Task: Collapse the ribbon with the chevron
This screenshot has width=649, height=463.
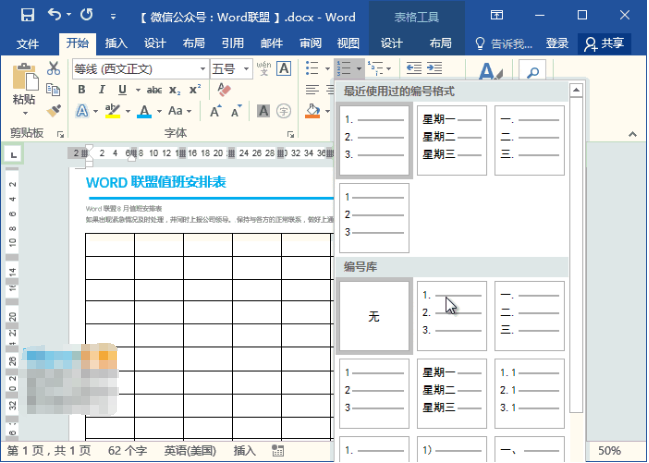Action: click(632, 134)
